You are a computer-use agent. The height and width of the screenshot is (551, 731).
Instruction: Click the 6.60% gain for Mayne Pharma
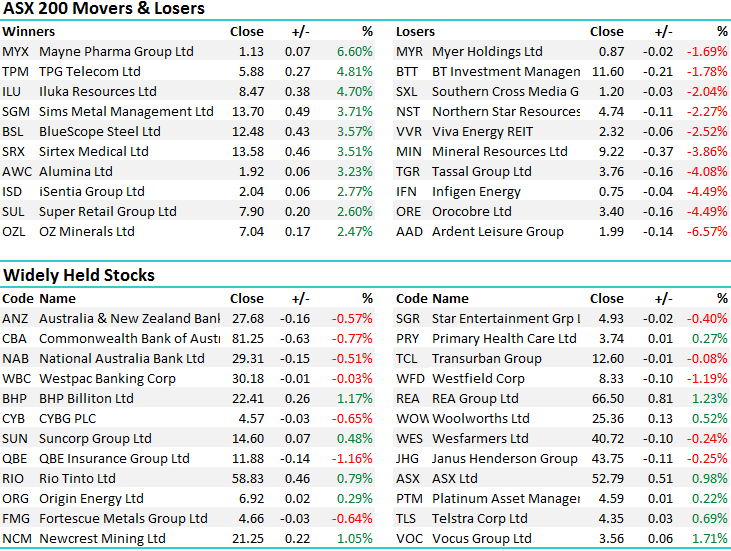tap(354, 51)
